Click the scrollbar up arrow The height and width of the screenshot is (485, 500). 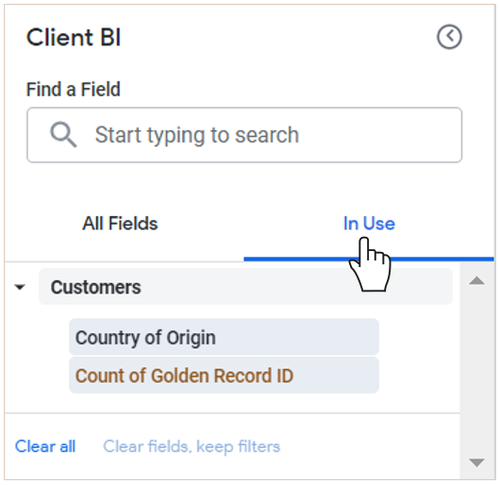tap(477, 280)
